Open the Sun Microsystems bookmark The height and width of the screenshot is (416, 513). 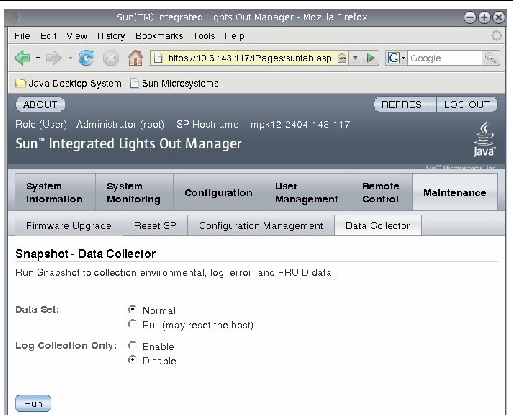(x=174, y=83)
